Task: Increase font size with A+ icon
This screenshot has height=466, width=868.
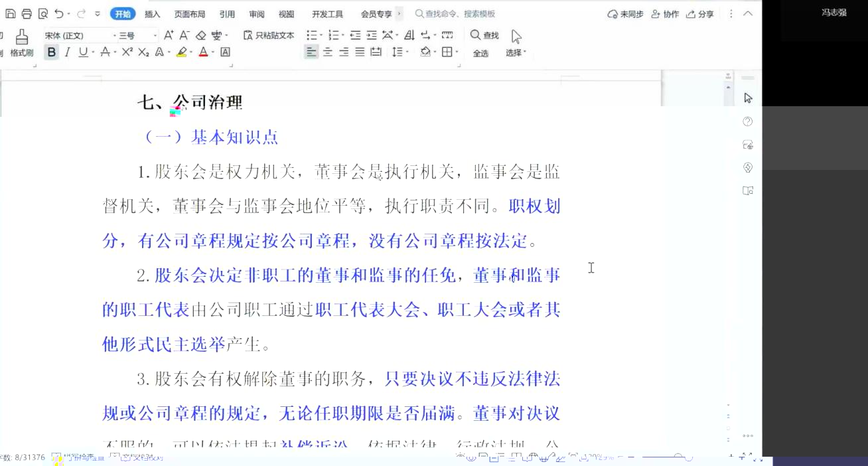Action: [x=169, y=35]
